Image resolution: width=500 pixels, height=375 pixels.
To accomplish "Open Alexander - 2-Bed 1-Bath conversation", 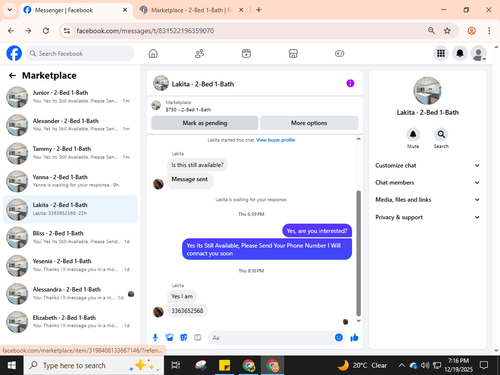I will (x=70, y=125).
